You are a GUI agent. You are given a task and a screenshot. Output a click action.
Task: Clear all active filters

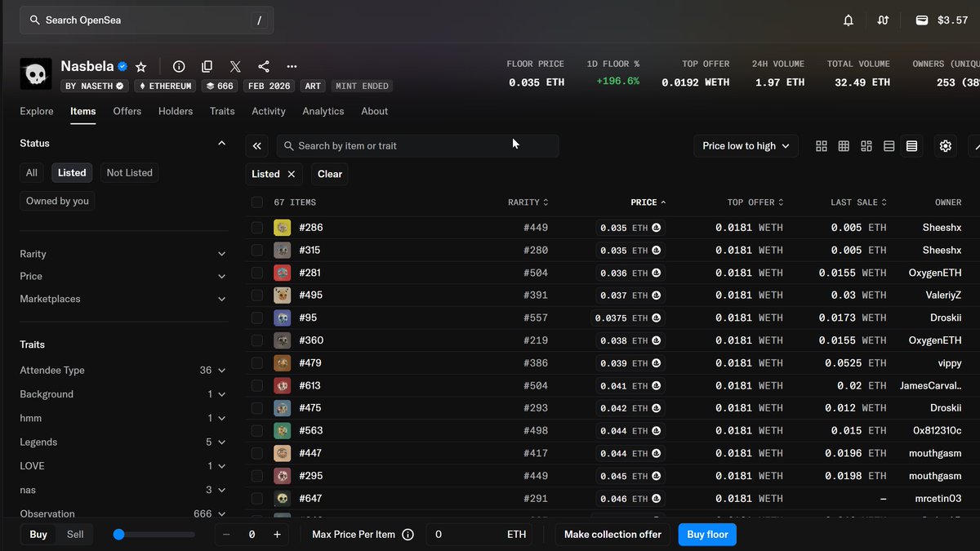[x=330, y=174]
